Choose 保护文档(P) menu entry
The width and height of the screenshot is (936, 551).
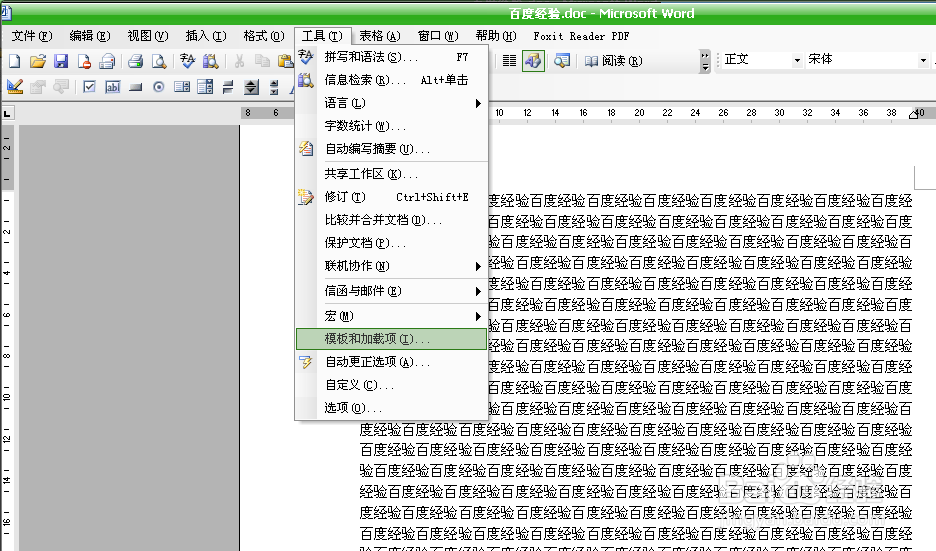(x=391, y=243)
